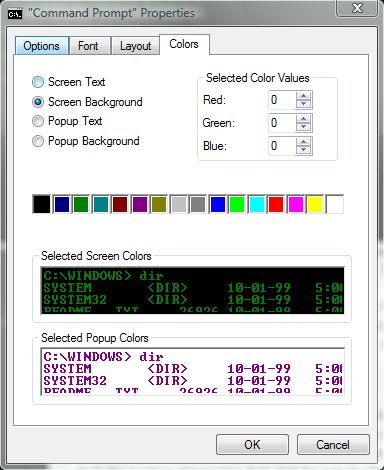Click the OK button
This screenshot has height=470, width=384.
[252, 444]
